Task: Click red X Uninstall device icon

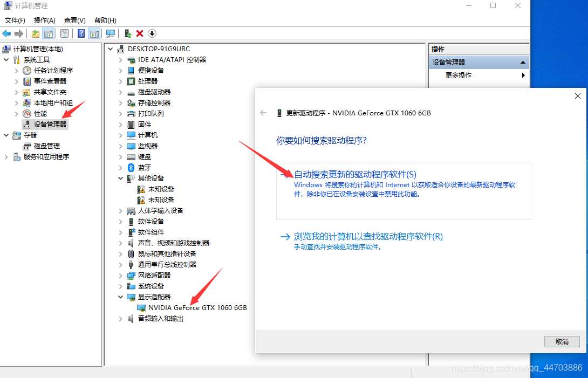Action: pos(140,34)
